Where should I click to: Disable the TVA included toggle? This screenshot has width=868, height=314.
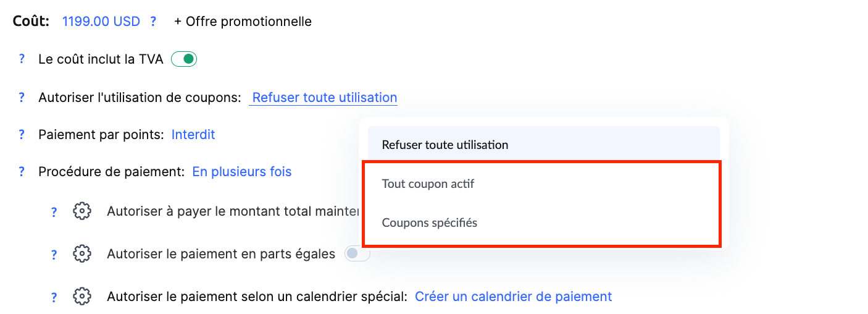point(184,59)
